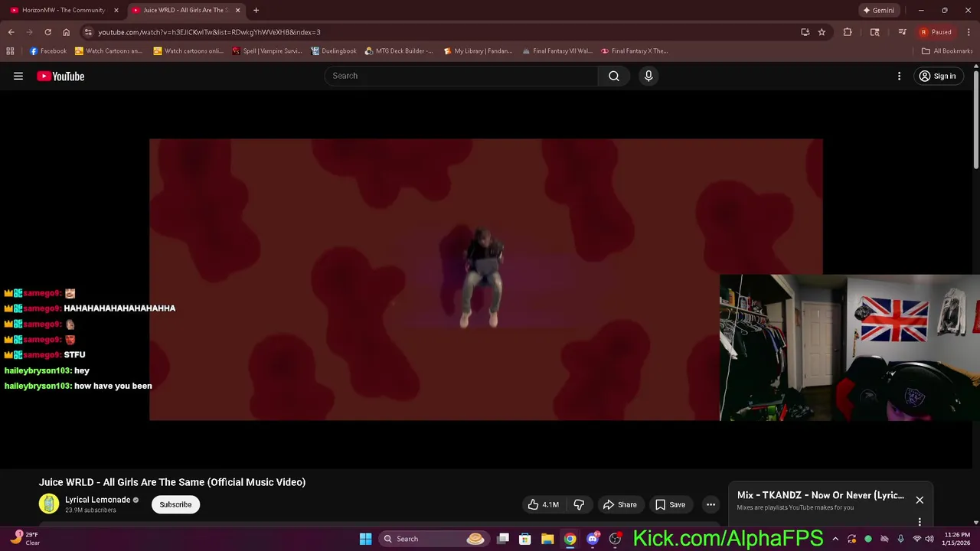This screenshot has height=551, width=980.
Task: Click the Sign in button
Action: coord(938,76)
